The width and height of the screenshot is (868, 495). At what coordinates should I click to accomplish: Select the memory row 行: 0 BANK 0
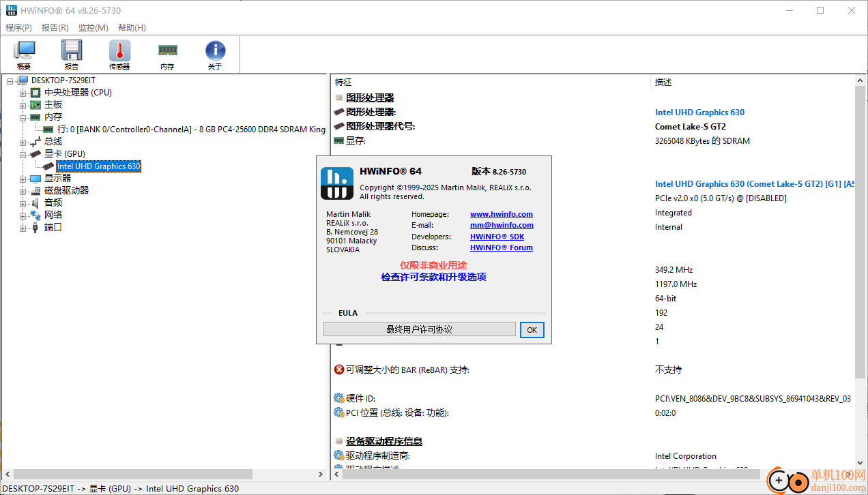tap(191, 130)
